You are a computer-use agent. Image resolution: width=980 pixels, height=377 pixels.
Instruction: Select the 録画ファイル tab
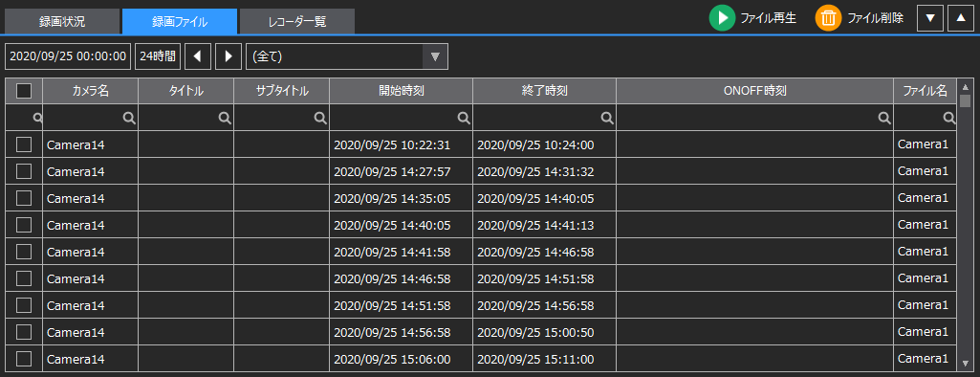tap(180, 22)
